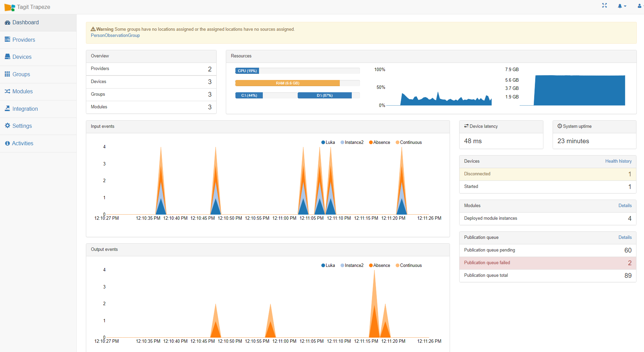Click the Started devices row

(x=548, y=187)
